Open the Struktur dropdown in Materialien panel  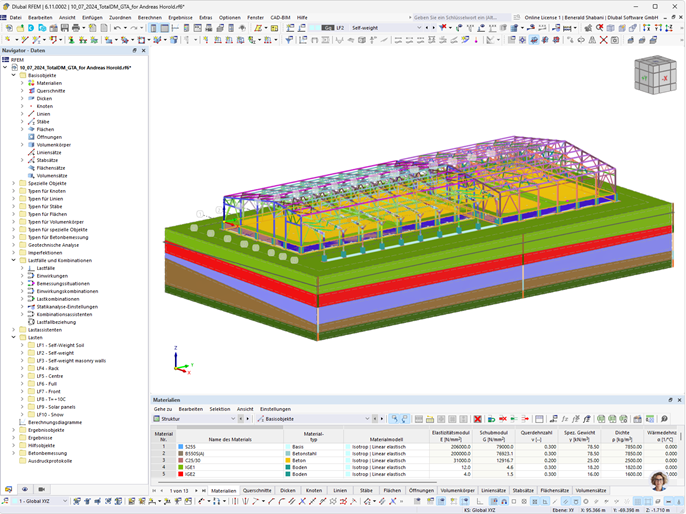pyautogui.click(x=233, y=419)
